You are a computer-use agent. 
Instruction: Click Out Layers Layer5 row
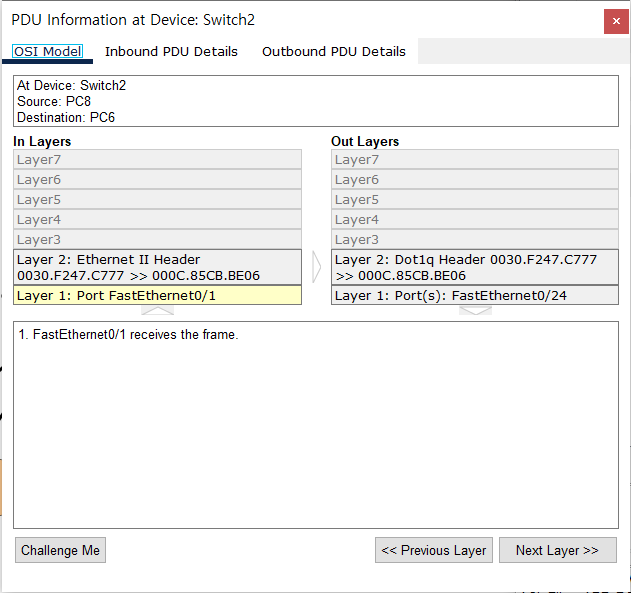click(x=475, y=200)
